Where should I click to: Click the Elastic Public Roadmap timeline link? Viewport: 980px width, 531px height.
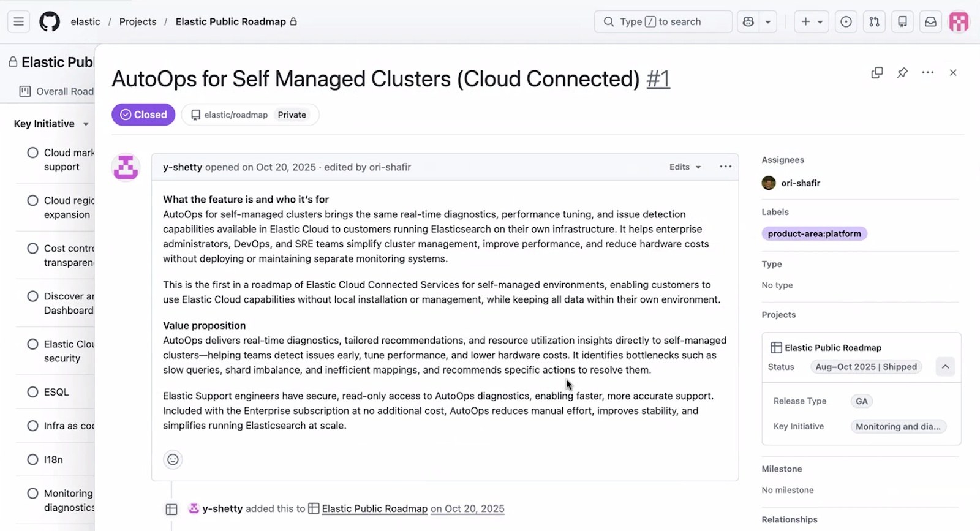(x=374, y=508)
